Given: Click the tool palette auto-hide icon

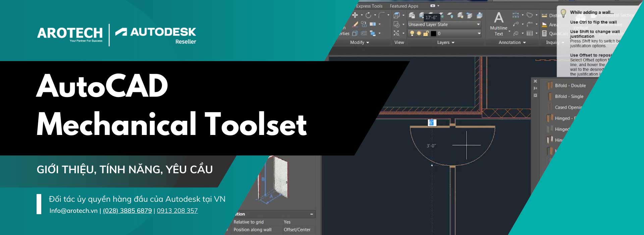Looking at the screenshot, I should 535,88.
